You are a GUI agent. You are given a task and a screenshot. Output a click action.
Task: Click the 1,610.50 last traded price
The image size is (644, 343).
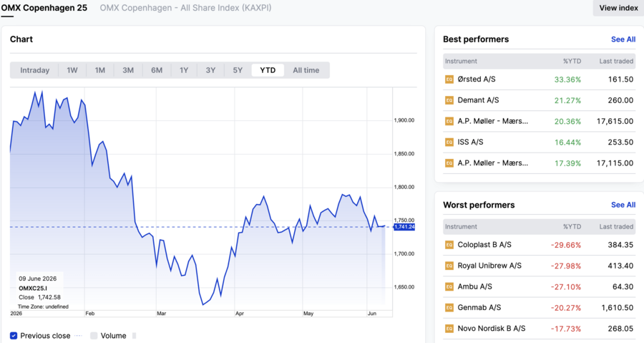coord(618,308)
